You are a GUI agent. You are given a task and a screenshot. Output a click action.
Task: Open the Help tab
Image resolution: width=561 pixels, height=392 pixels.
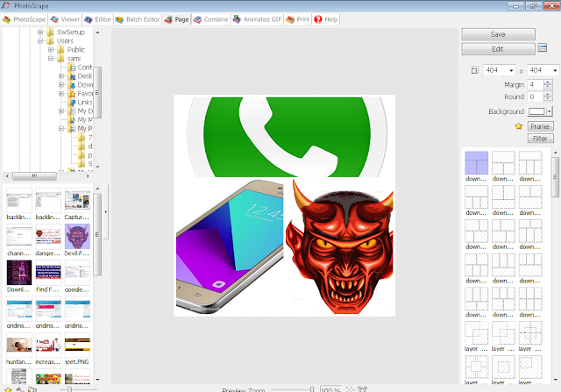326,19
